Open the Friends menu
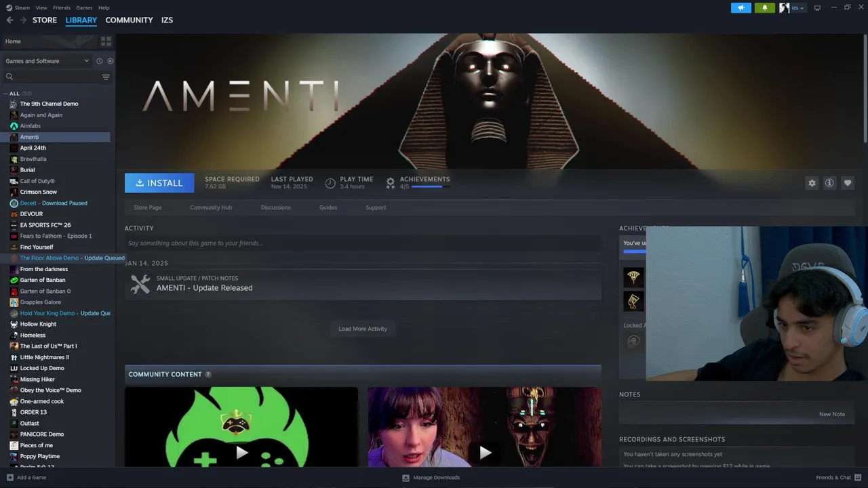Image resolution: width=868 pixels, height=488 pixels. pyautogui.click(x=62, y=7)
